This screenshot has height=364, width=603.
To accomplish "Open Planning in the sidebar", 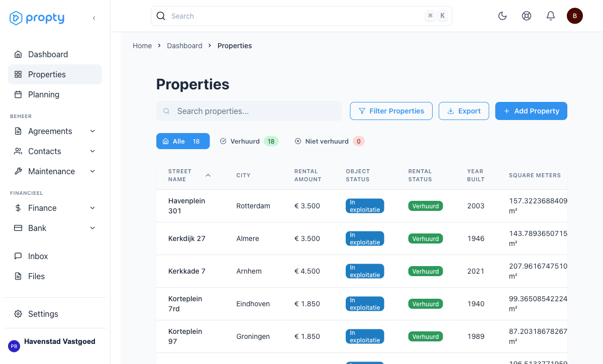I will [x=55, y=94].
